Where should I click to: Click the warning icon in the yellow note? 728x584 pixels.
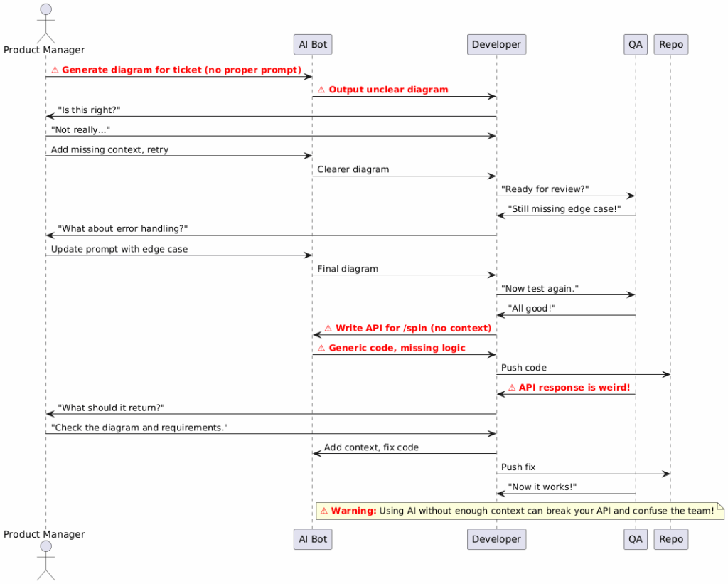[x=324, y=511]
